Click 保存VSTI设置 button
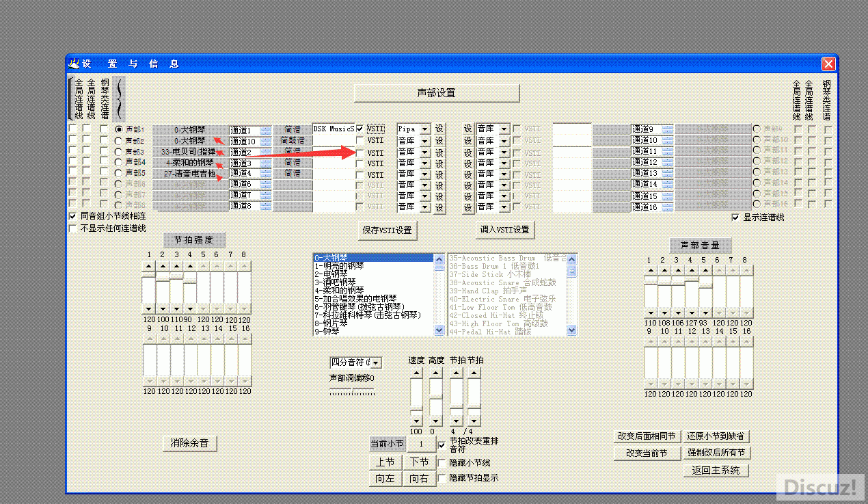Viewport: 868px width, 504px height. point(388,230)
